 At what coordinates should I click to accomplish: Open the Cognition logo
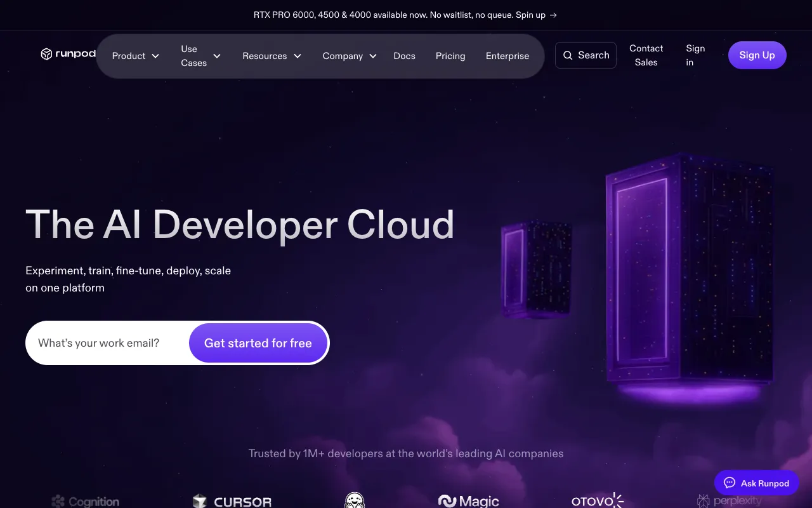[x=85, y=502]
